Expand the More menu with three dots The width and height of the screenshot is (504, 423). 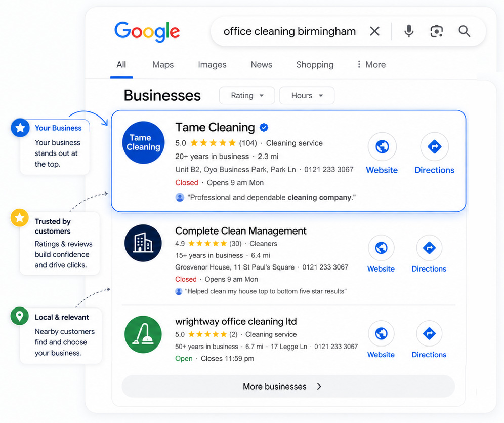tap(371, 65)
